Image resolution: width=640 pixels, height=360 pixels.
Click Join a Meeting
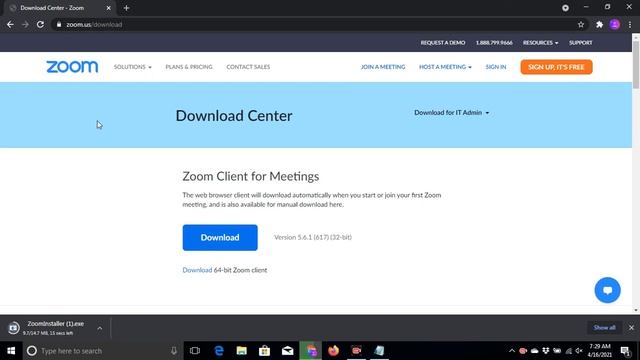coord(383,67)
